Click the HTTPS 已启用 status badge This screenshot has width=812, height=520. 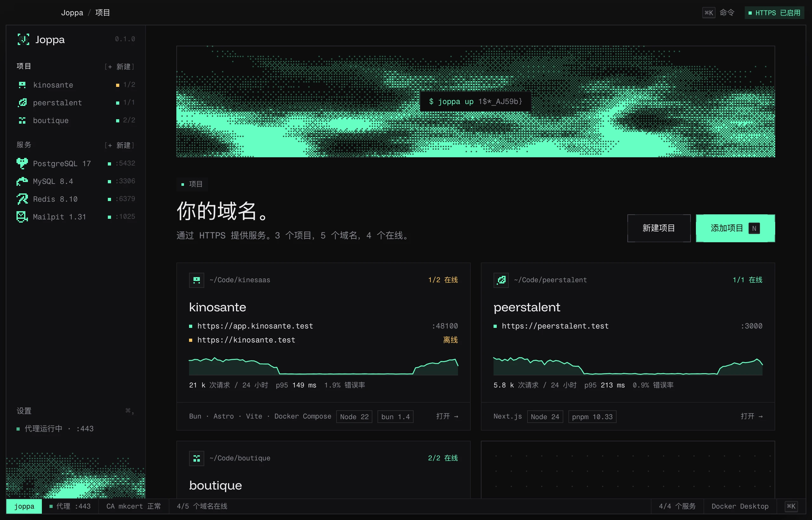tap(774, 13)
